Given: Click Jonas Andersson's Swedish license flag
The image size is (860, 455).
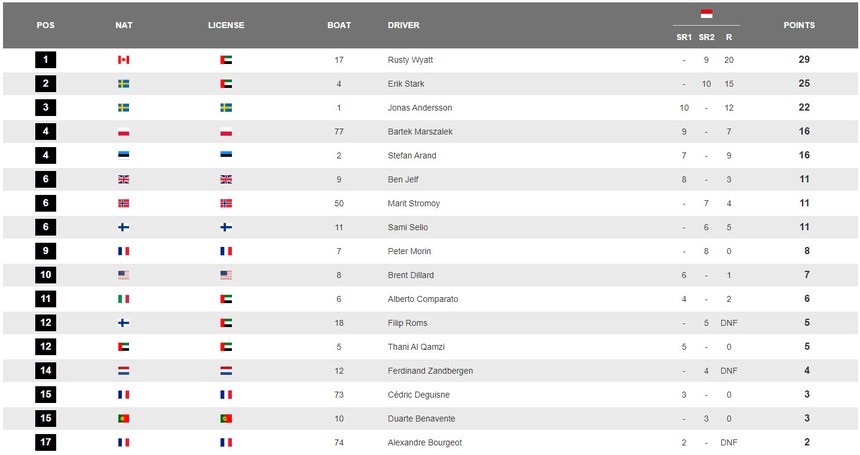Looking at the screenshot, I should pos(226,108).
